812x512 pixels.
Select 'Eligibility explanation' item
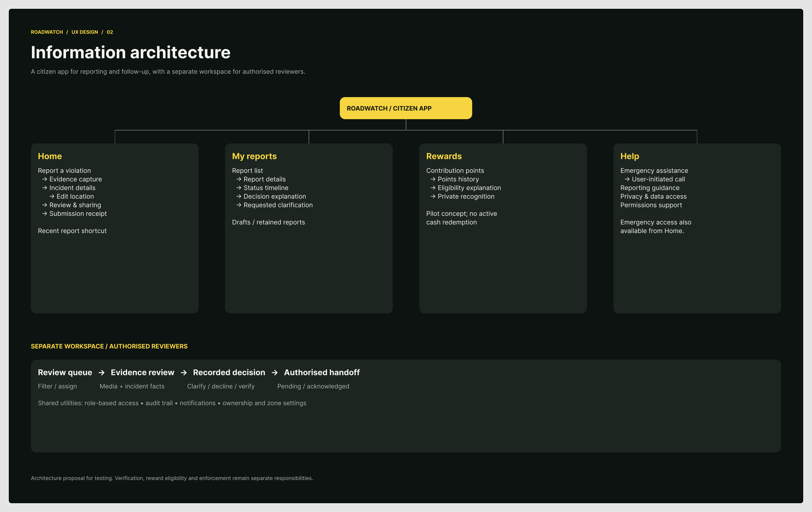pyautogui.click(x=469, y=188)
